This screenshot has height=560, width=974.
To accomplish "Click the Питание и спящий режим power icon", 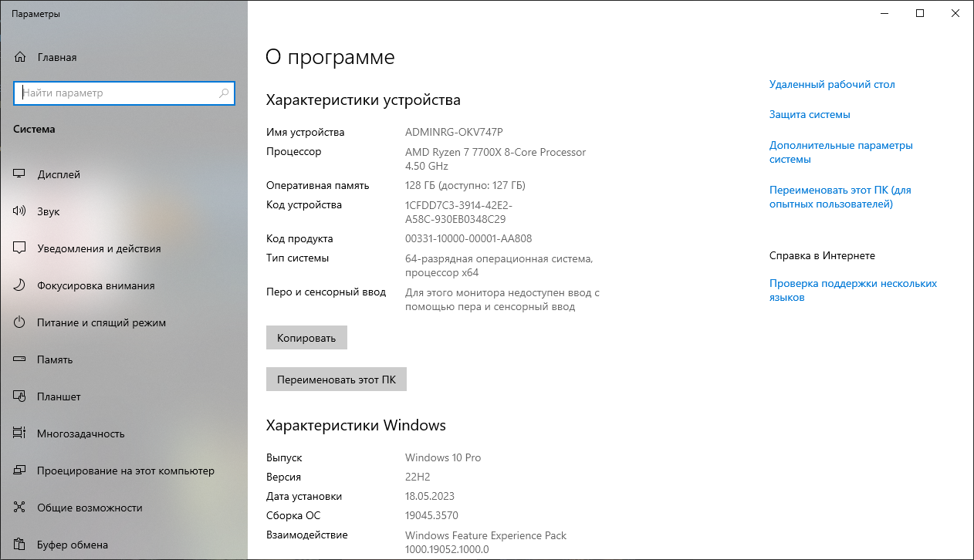I will (x=20, y=322).
